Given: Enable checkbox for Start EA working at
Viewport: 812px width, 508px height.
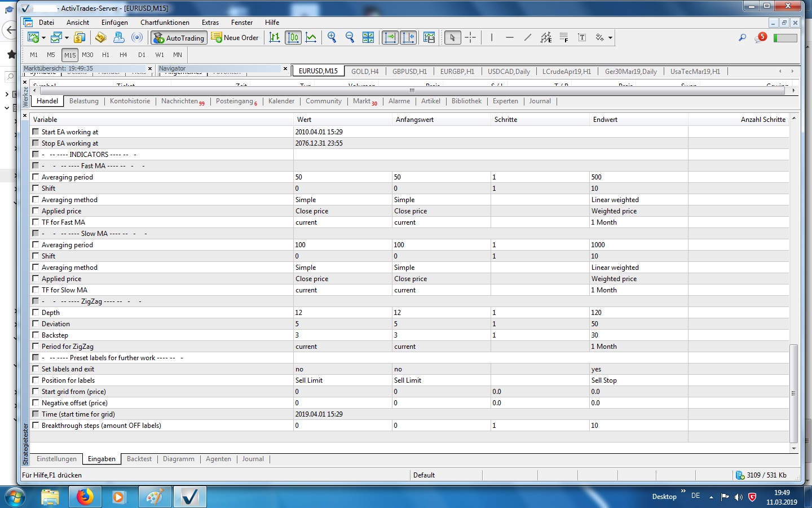Looking at the screenshot, I should click(x=36, y=132).
